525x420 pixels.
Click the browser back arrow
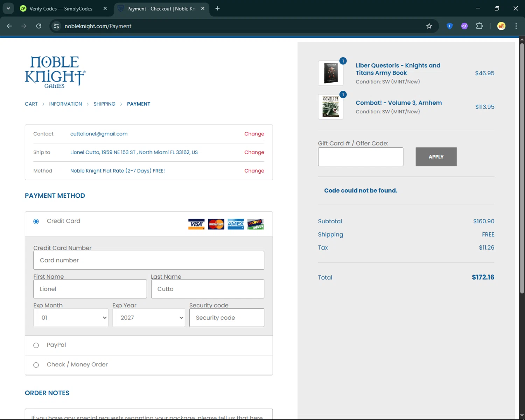coord(9,26)
